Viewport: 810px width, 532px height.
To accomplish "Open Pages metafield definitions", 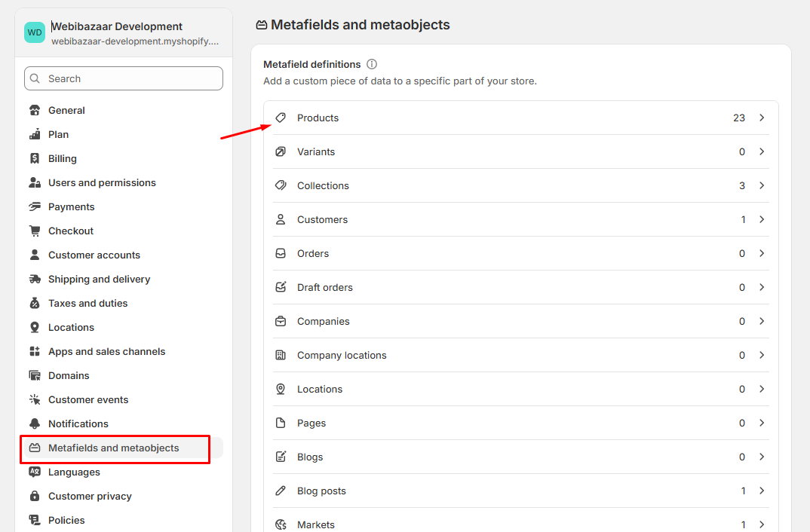I will pyautogui.click(x=311, y=423).
